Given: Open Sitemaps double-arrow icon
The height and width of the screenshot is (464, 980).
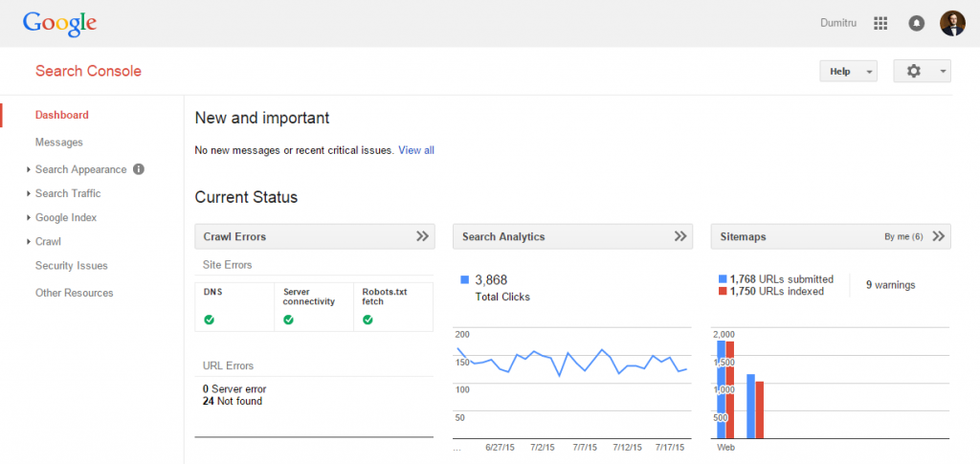Looking at the screenshot, I should (939, 236).
